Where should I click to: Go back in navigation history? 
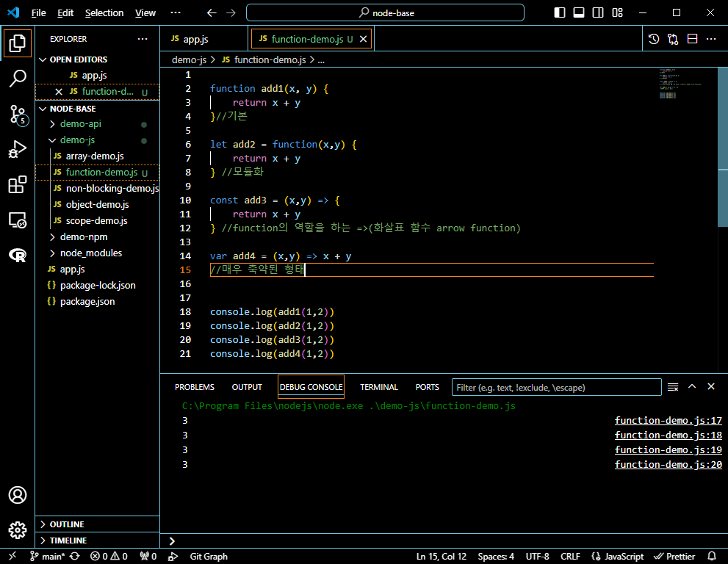[x=212, y=13]
